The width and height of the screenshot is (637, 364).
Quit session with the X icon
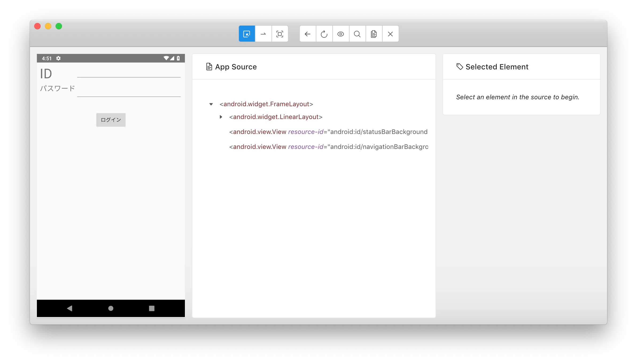coord(390,34)
